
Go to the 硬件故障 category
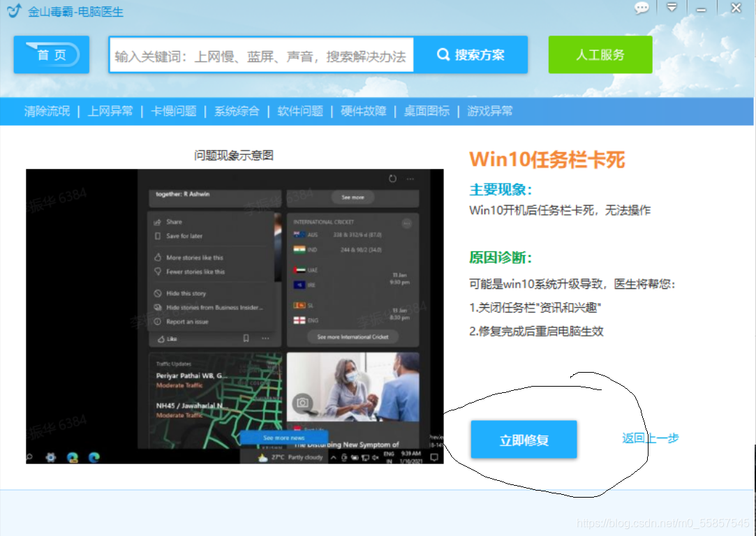[364, 112]
